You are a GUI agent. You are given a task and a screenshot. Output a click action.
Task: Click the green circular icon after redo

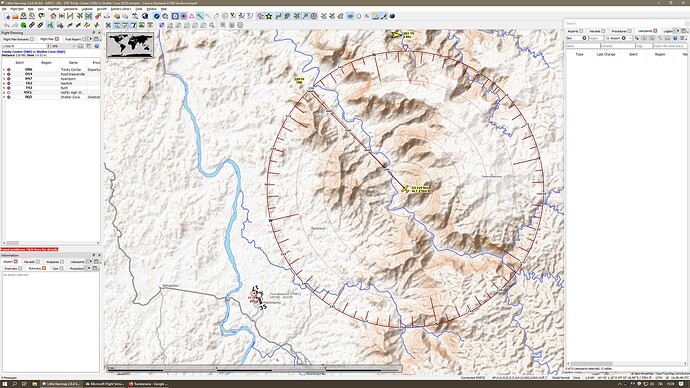[x=23, y=25]
